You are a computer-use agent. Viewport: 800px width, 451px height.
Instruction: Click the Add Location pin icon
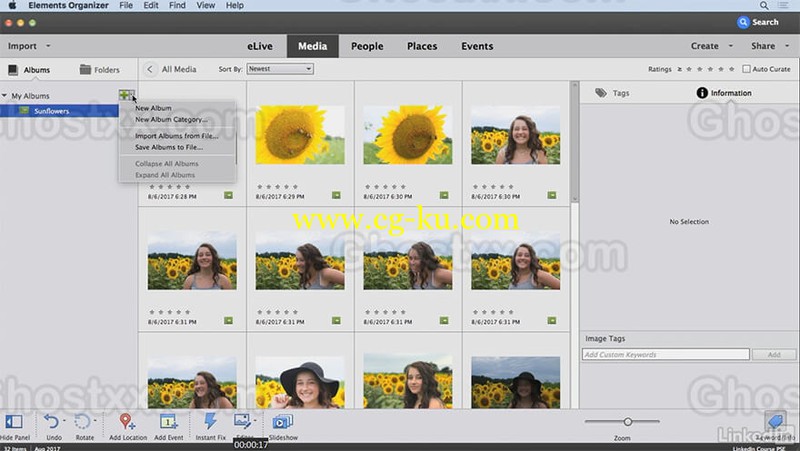[127, 422]
